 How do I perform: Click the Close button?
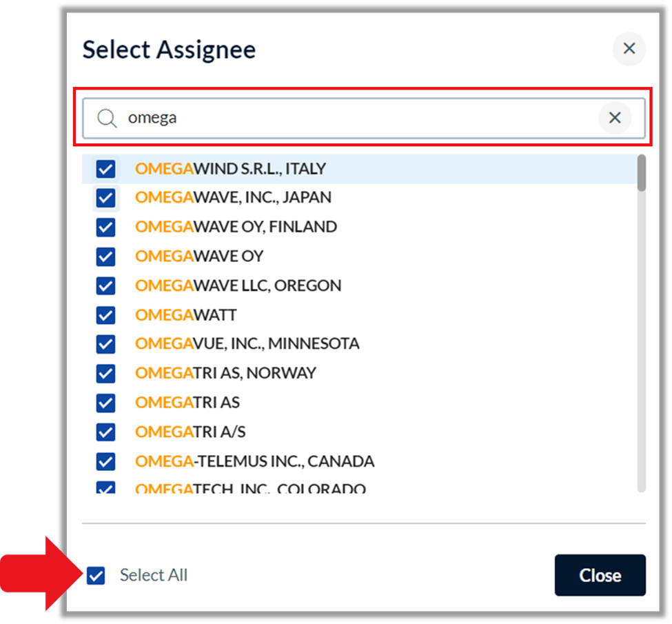[600, 575]
